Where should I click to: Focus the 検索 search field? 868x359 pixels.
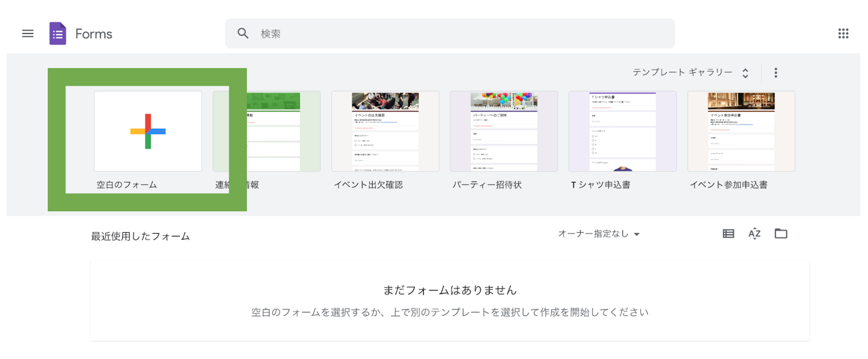click(x=449, y=33)
